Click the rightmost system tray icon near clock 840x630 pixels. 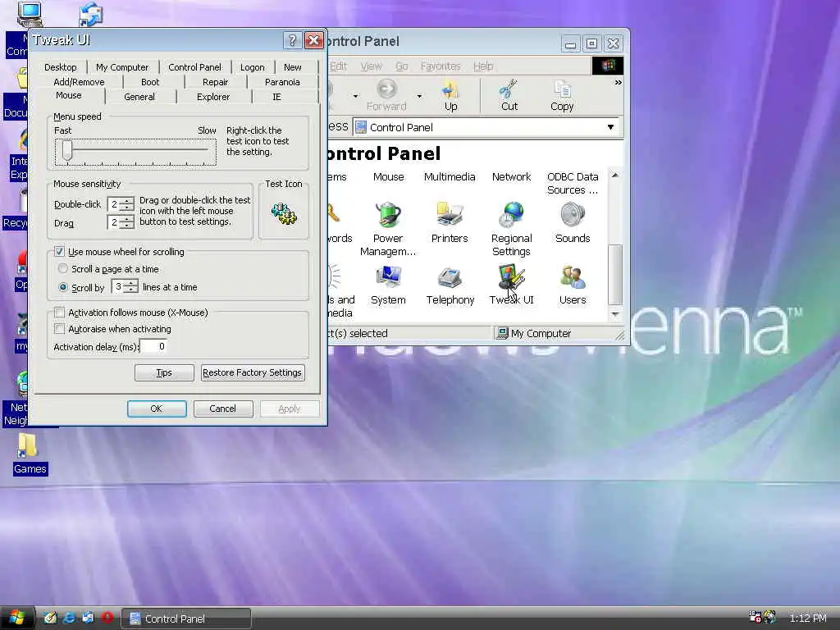pyautogui.click(x=769, y=617)
